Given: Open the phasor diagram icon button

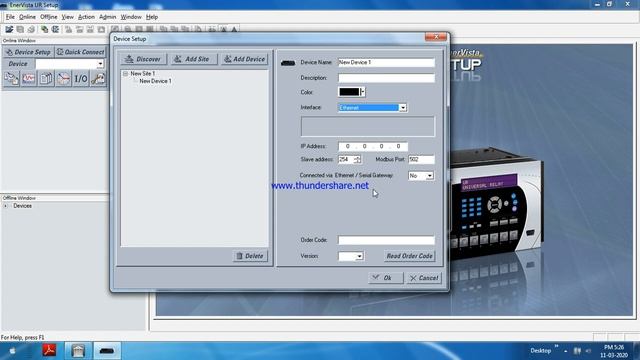Looking at the screenshot, I should [63, 78].
